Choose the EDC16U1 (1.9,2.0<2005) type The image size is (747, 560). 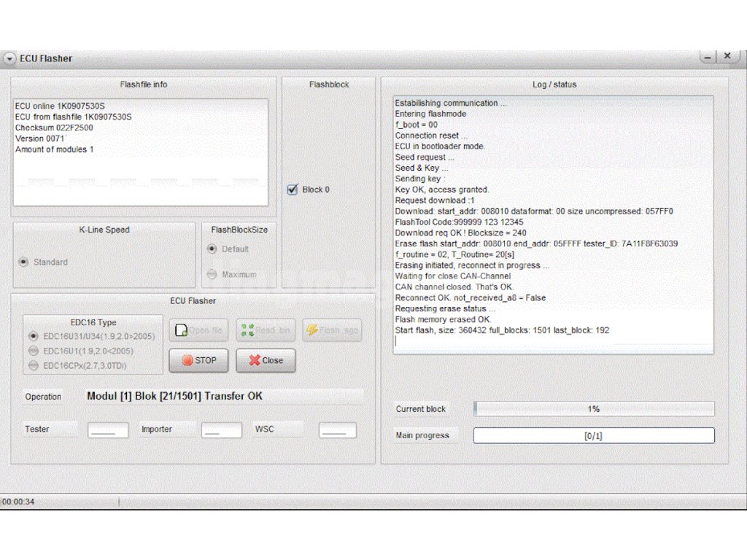(x=33, y=351)
